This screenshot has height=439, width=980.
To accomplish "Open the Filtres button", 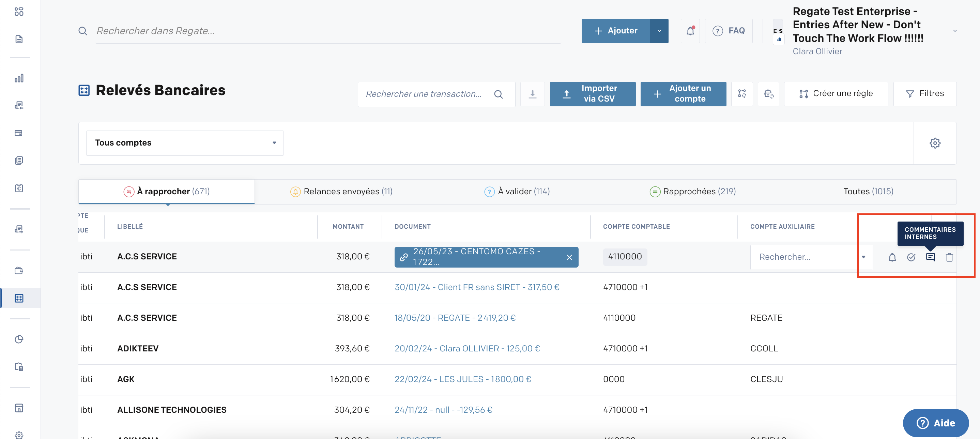I will click(924, 94).
